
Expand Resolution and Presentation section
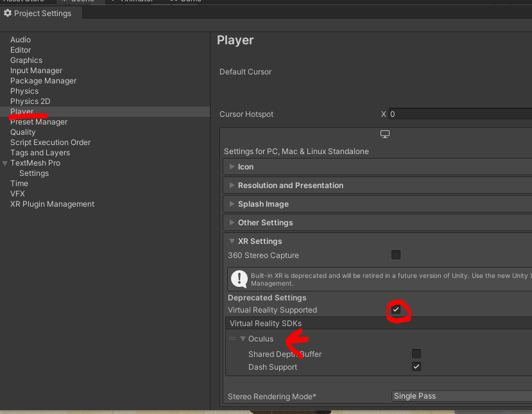tap(232, 185)
